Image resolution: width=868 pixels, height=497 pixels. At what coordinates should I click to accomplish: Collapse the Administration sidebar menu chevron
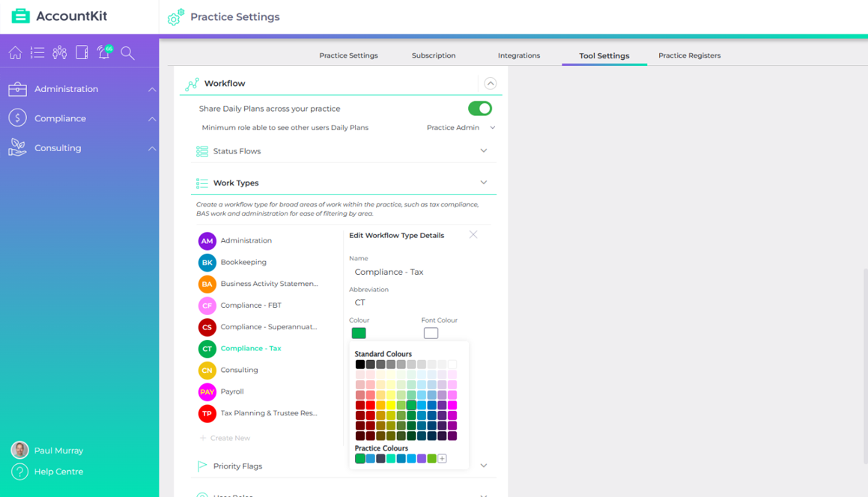[x=152, y=89]
